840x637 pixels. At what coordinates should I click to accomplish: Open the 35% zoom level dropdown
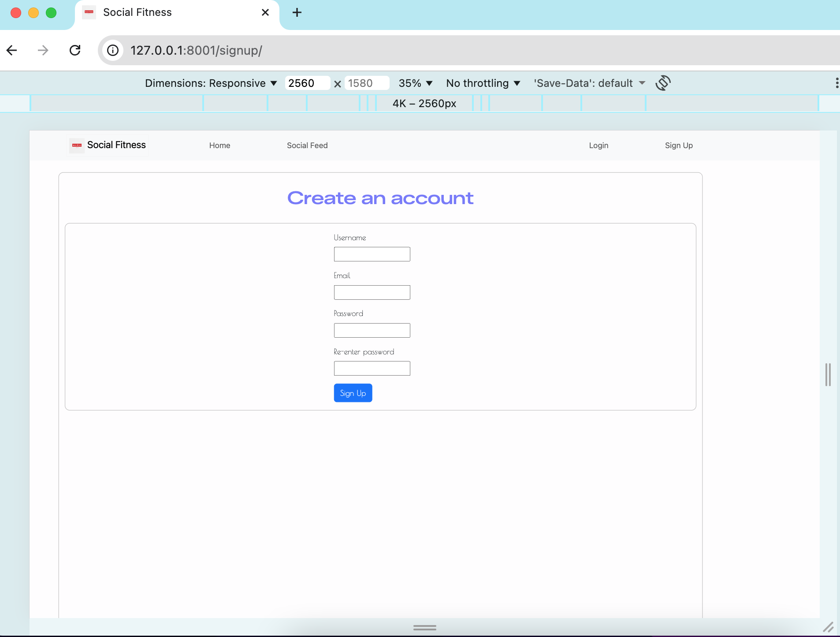416,83
